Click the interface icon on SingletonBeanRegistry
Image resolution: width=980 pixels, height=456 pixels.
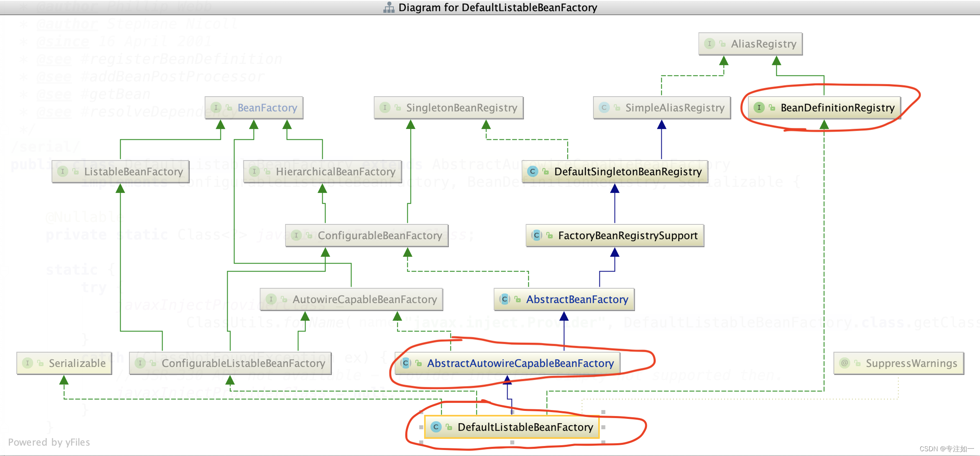(385, 108)
